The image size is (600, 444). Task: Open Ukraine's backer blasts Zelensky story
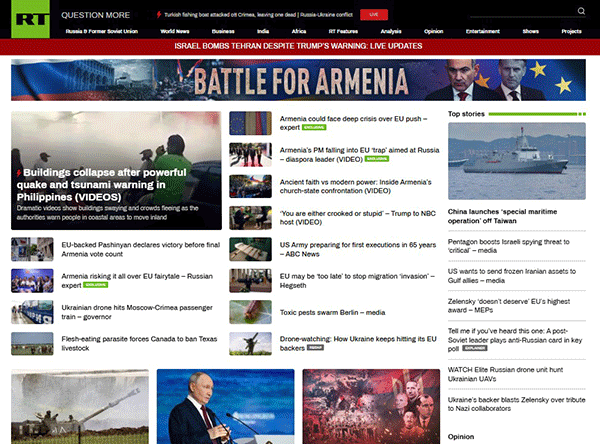pyautogui.click(x=517, y=404)
